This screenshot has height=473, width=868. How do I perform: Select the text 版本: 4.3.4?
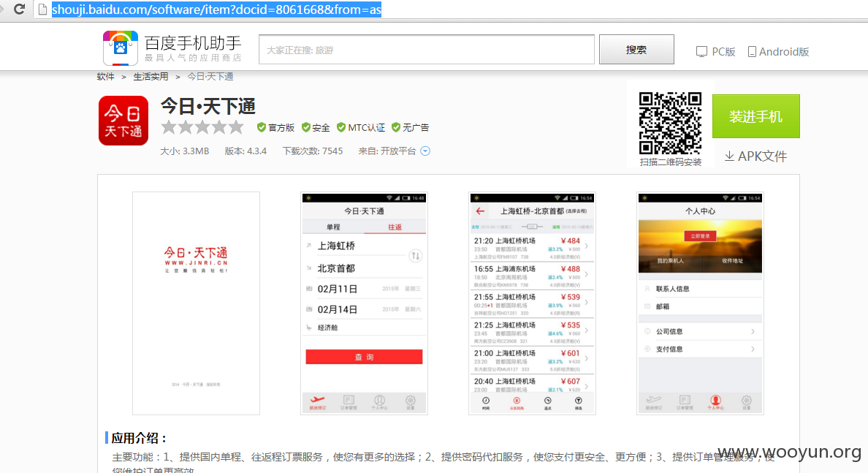point(245,151)
